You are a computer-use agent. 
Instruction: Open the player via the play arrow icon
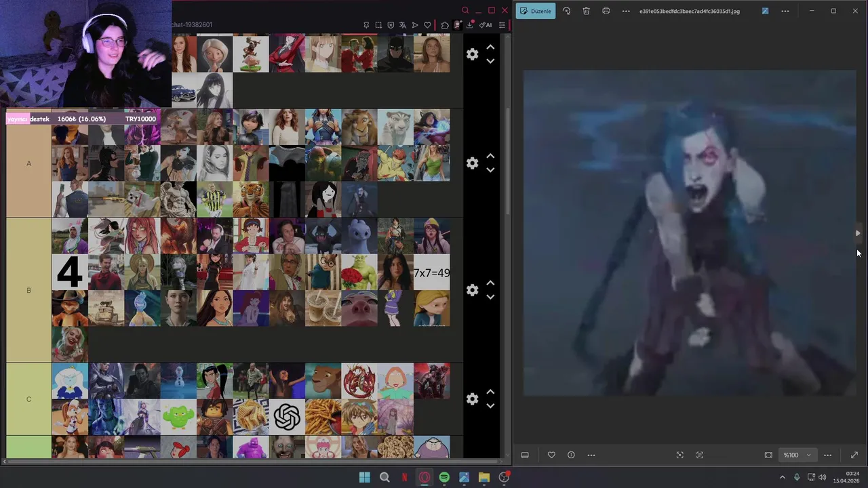415,25
